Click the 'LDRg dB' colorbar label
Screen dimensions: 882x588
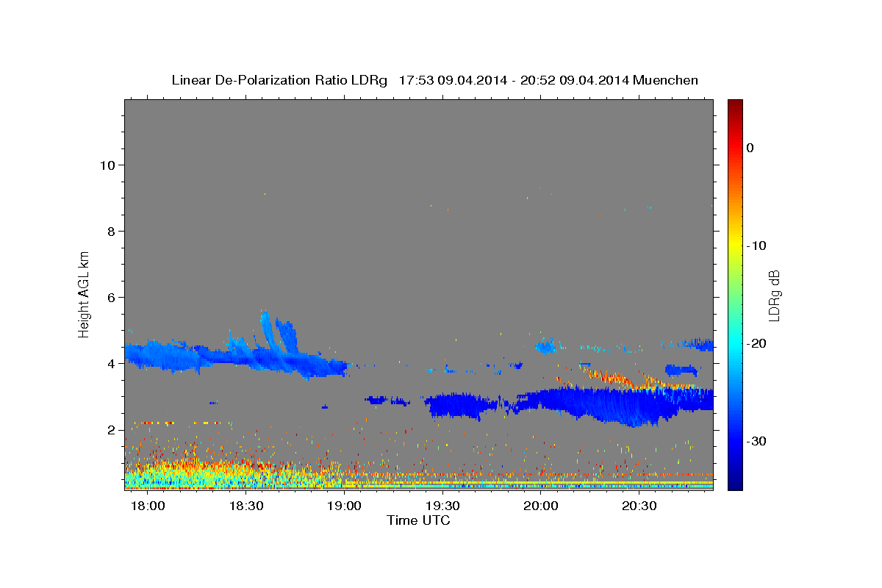point(774,295)
